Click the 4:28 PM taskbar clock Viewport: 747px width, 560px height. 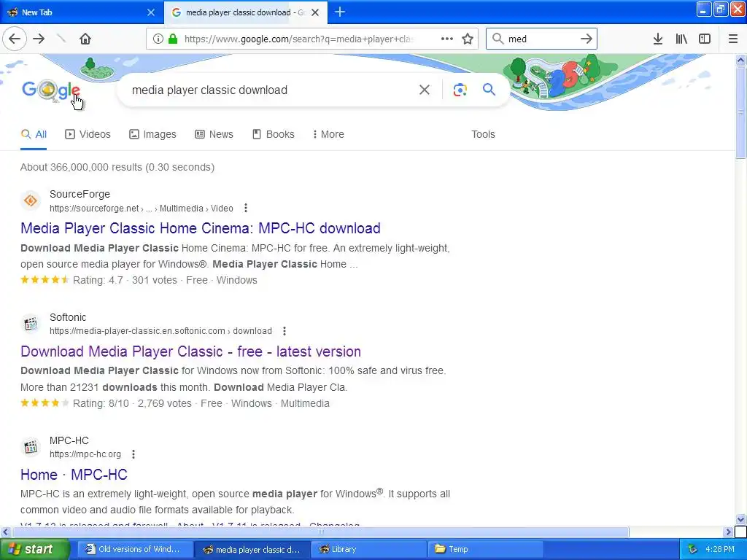(x=720, y=550)
